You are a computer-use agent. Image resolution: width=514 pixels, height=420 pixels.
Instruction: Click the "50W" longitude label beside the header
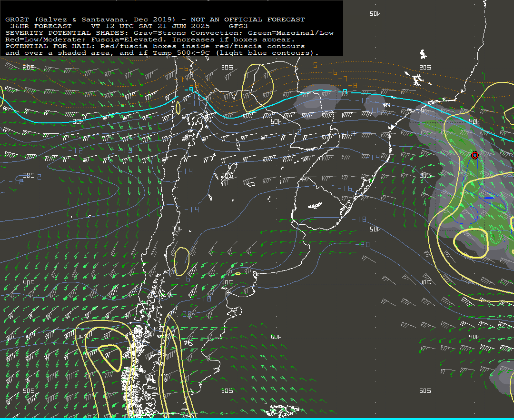(x=376, y=14)
